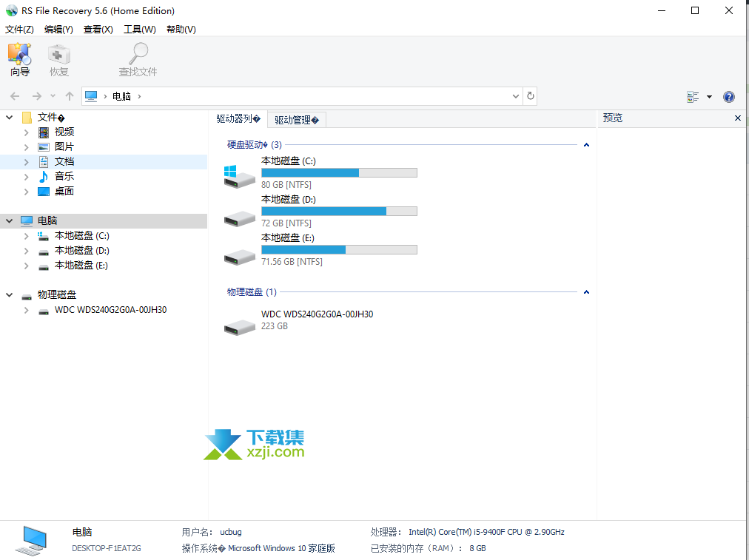The width and height of the screenshot is (749, 560).
Task: Expand WDC WDS240G2G0A-00JH30 tree node
Action: click(x=26, y=310)
